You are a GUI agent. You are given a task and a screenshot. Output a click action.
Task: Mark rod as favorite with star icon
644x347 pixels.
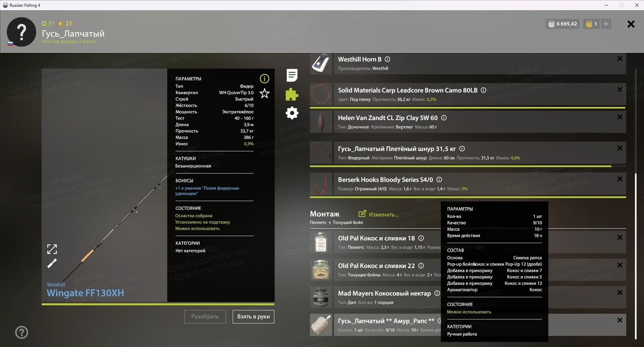tap(265, 93)
